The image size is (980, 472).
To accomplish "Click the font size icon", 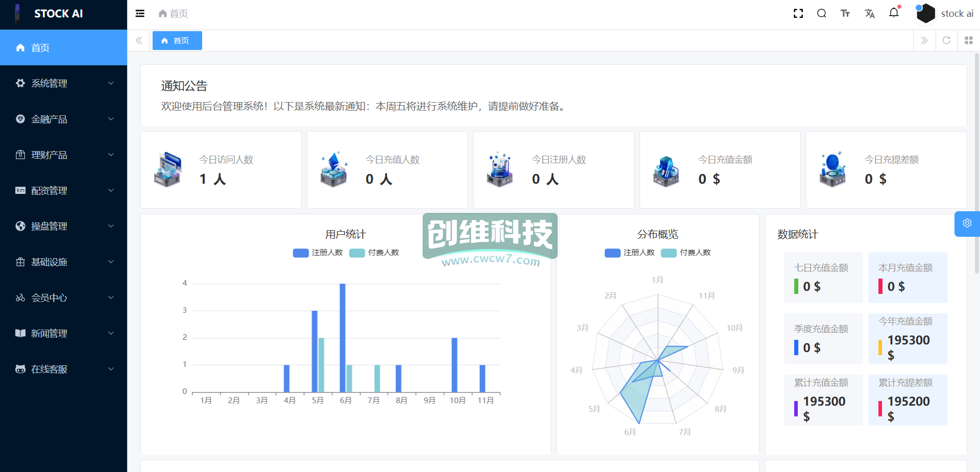I will (x=845, y=14).
